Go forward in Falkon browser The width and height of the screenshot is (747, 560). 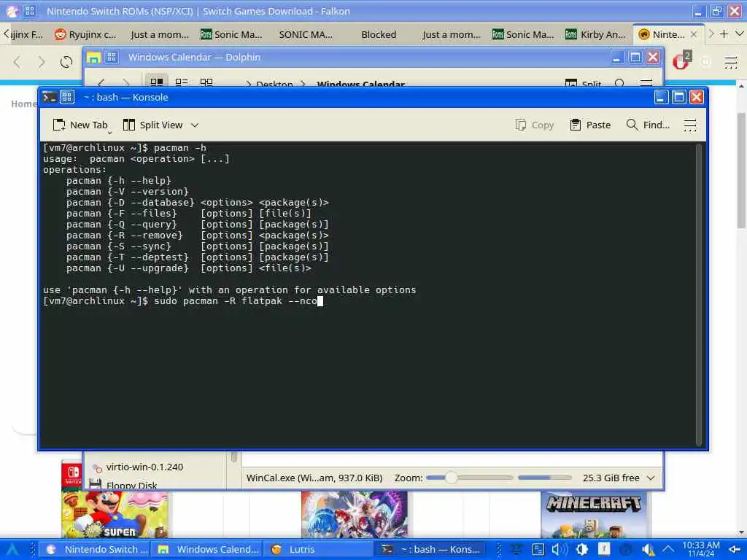tap(42, 62)
